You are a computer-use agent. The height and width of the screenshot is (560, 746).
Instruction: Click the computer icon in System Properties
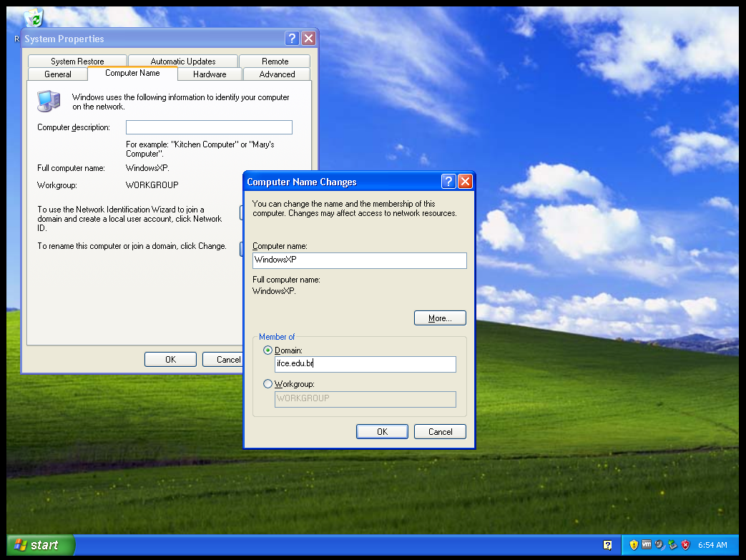click(x=49, y=101)
